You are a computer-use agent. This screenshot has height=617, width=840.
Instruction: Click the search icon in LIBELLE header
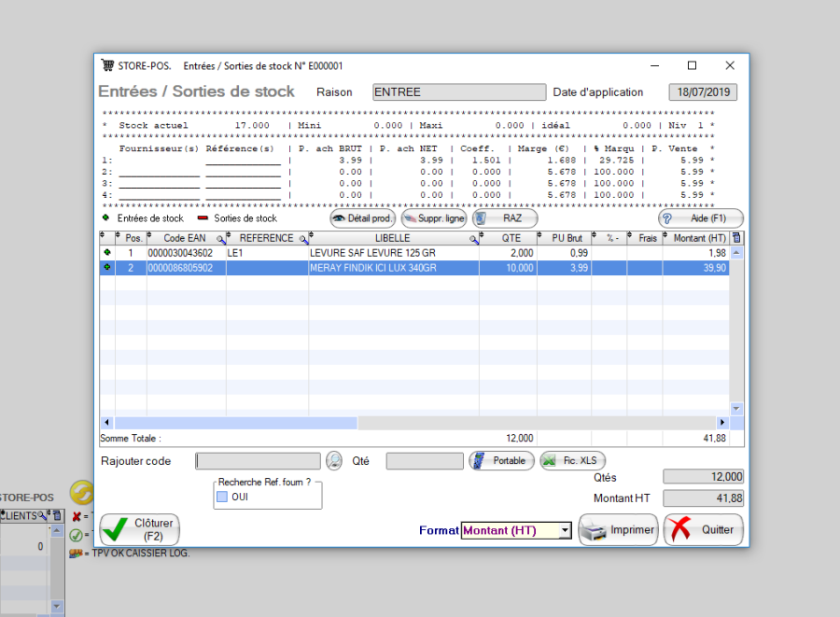point(473,240)
